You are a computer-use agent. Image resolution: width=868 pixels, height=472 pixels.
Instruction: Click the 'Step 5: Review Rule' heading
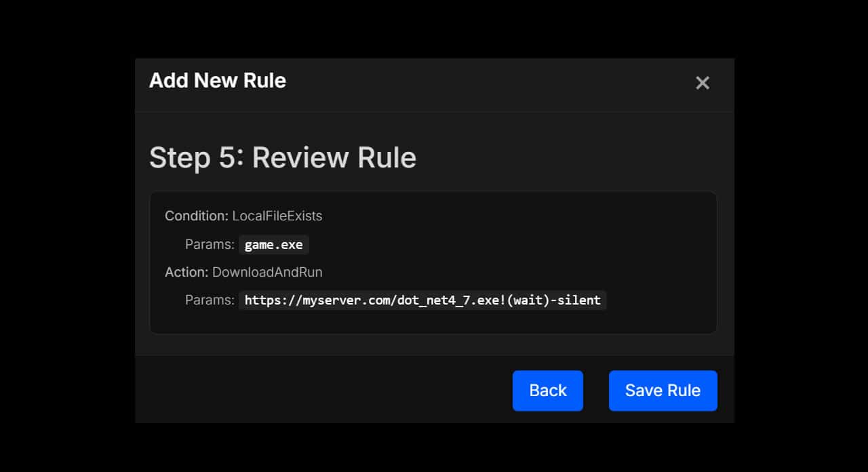(283, 157)
